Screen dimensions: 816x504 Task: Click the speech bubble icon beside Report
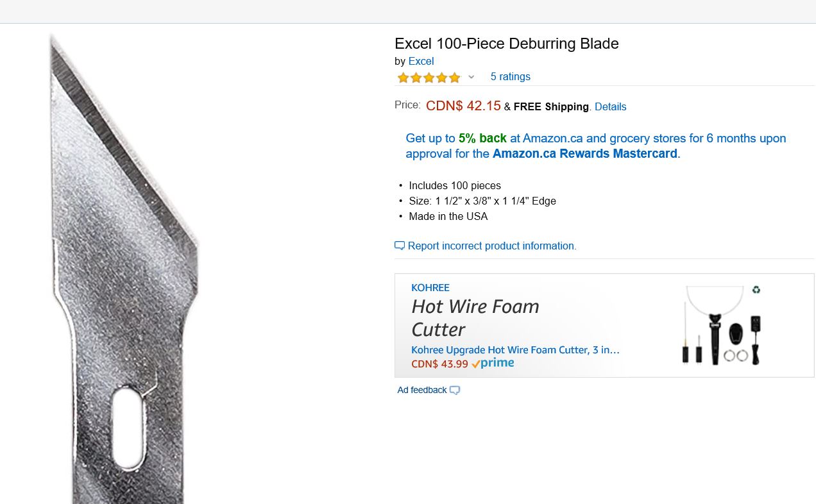click(400, 246)
